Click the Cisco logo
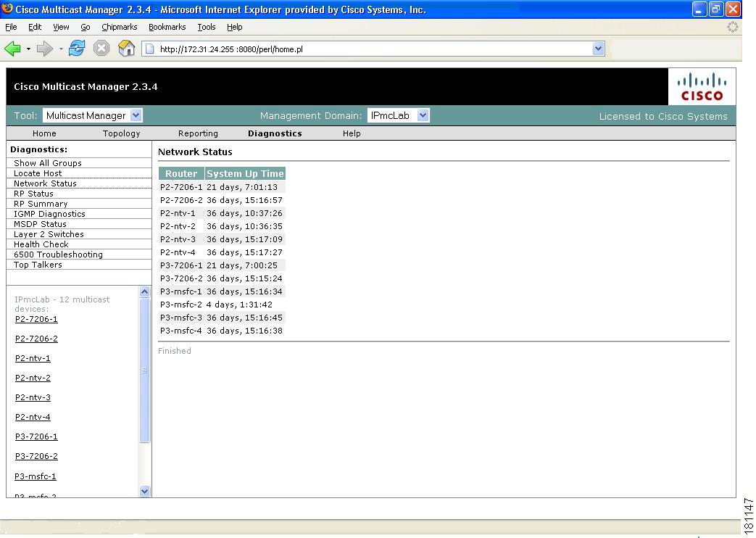This screenshot has height=538, width=756. click(702, 87)
